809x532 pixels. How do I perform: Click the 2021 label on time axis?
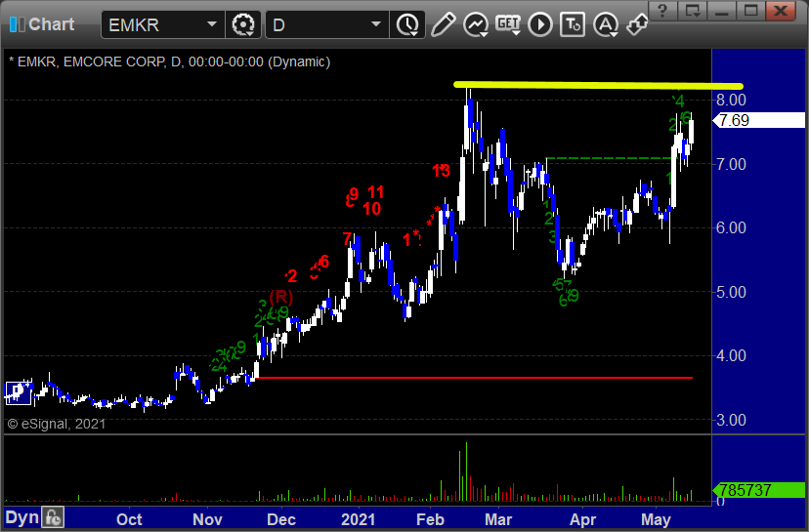(x=358, y=519)
